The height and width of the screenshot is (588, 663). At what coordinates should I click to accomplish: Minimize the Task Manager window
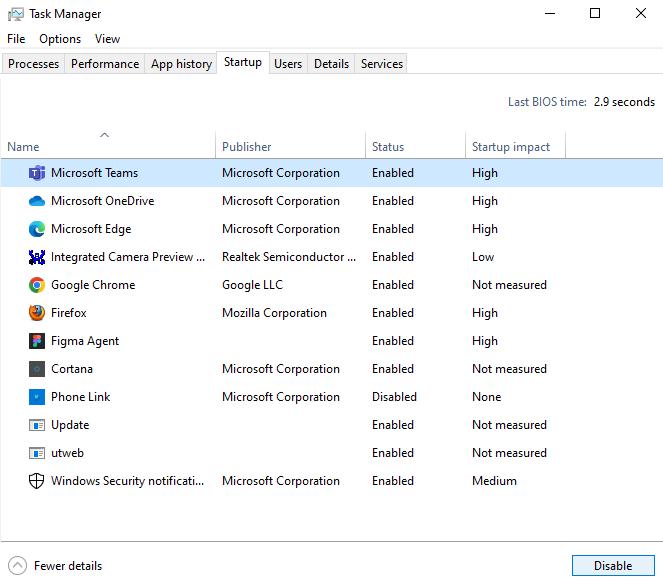click(550, 14)
